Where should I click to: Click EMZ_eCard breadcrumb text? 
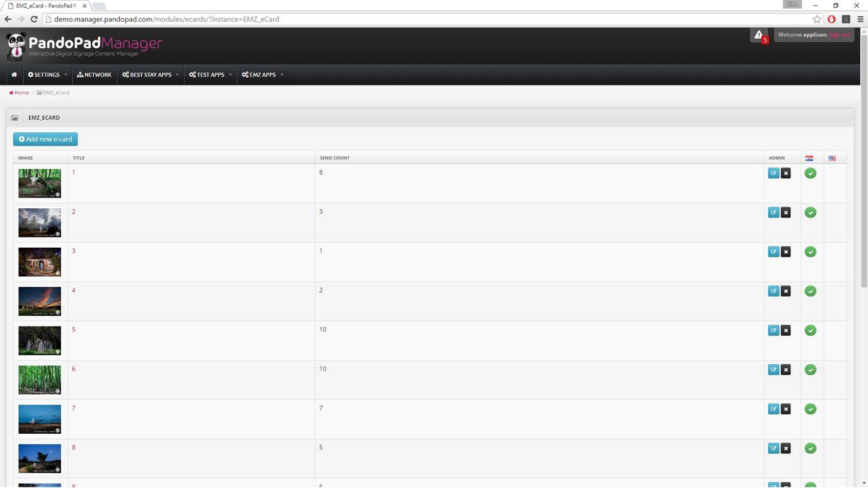(x=56, y=93)
